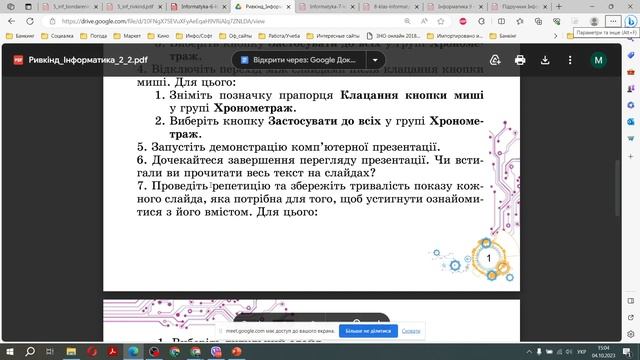Open the tab actions menu icon
The width and height of the screenshot is (640, 360).
(28, 7)
